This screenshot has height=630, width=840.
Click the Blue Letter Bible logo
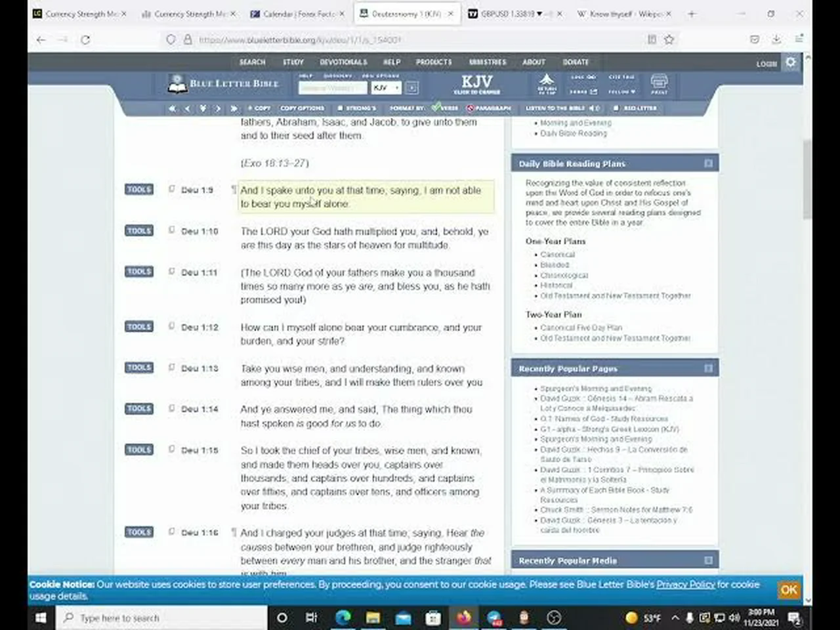tap(223, 83)
